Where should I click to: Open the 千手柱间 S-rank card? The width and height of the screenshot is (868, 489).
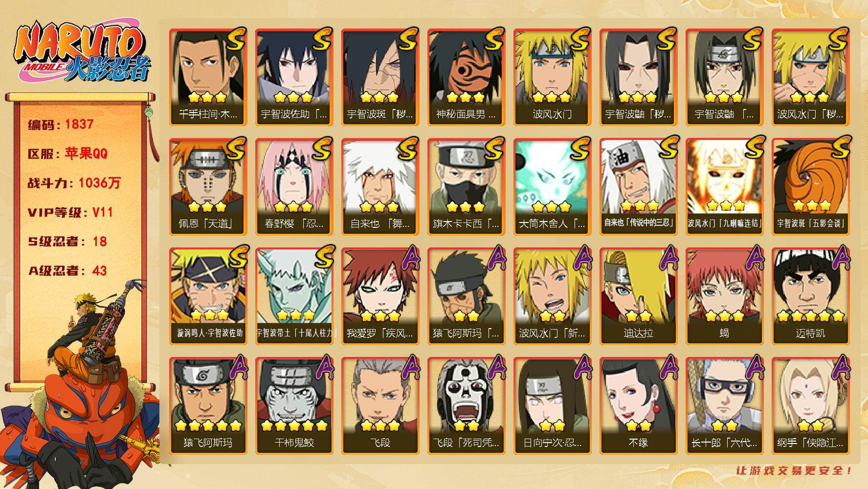[208, 77]
